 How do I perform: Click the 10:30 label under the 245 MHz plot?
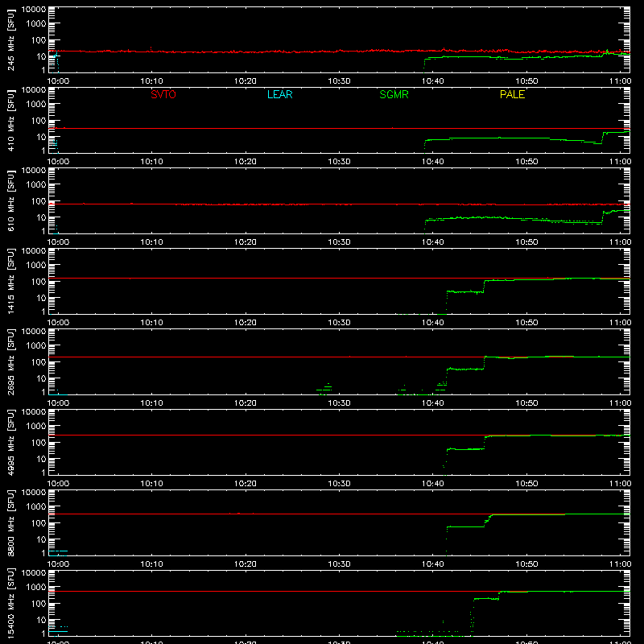click(x=339, y=81)
